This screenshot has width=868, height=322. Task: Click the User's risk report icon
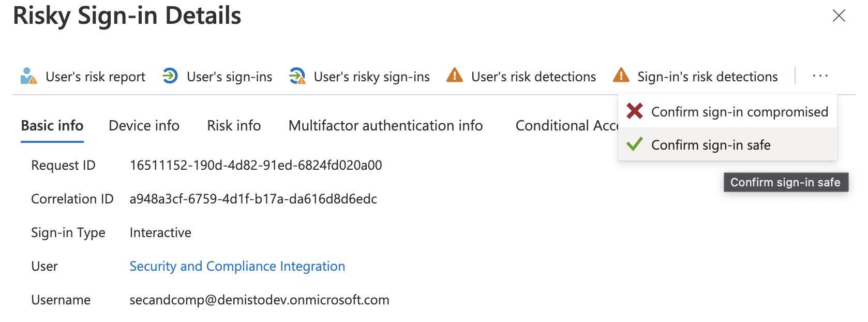point(28,76)
